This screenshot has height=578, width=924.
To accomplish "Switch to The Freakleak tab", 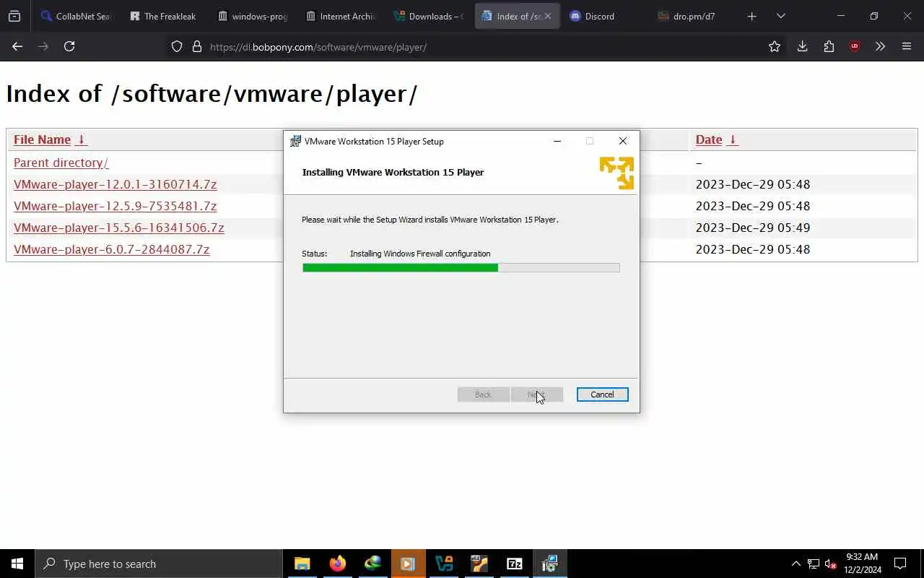I will (x=163, y=16).
